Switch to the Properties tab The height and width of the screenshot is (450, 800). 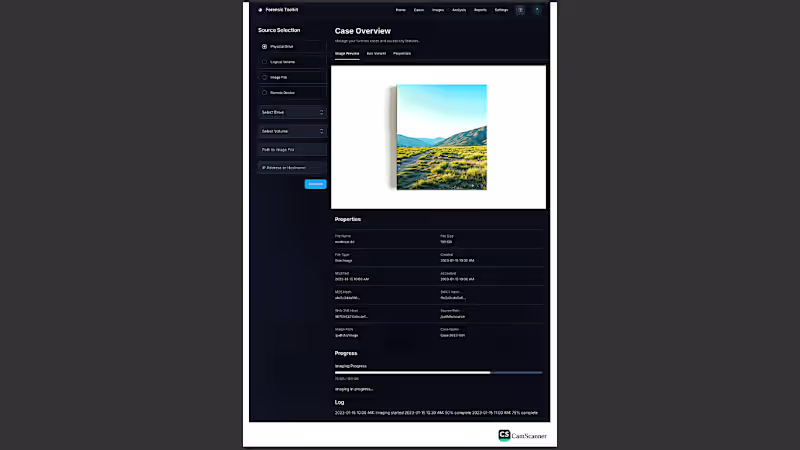(402, 53)
